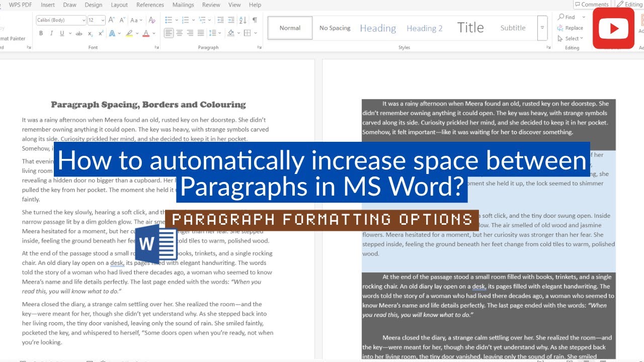
Task: Apply the No Spacing style
Action: point(335,28)
